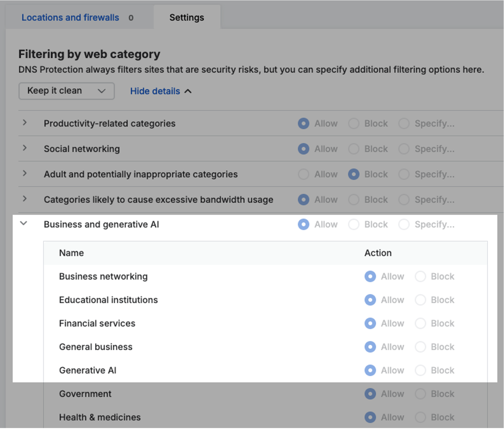The image size is (504, 429).
Task: Click the Productivity-related categories label
Action: [x=110, y=123]
